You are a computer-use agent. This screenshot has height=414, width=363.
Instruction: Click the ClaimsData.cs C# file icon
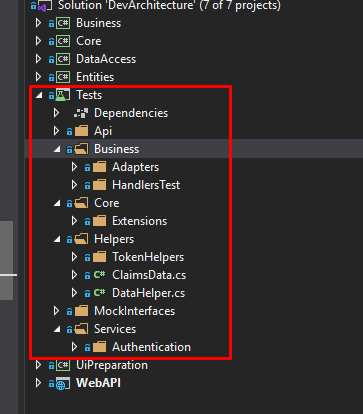coord(99,275)
